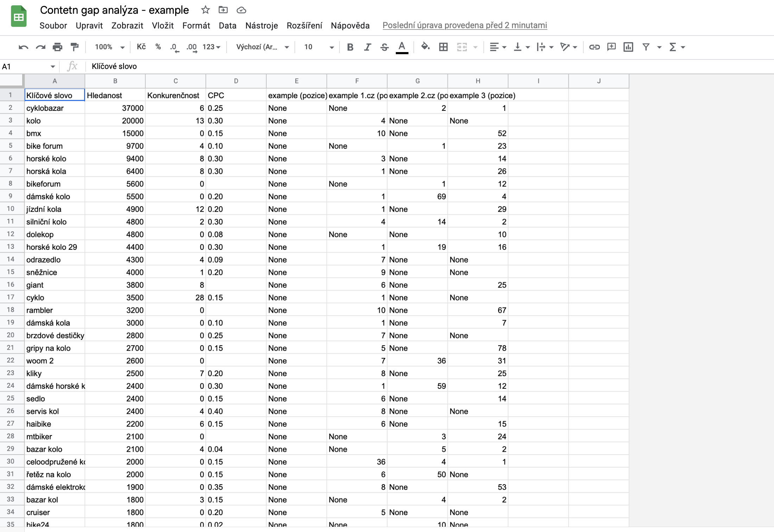The height and width of the screenshot is (532, 774).
Task: Format as percent with % button
Action: (x=158, y=47)
